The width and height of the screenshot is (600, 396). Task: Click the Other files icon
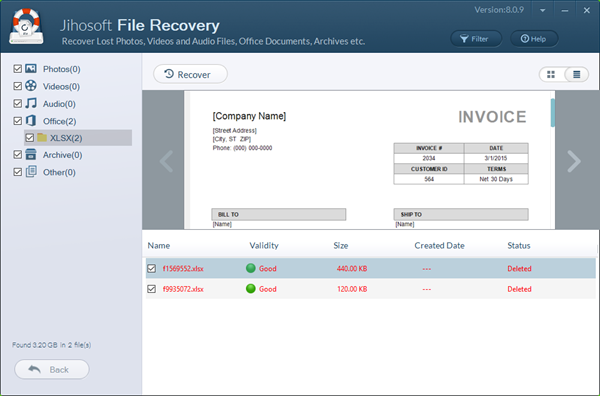31,171
